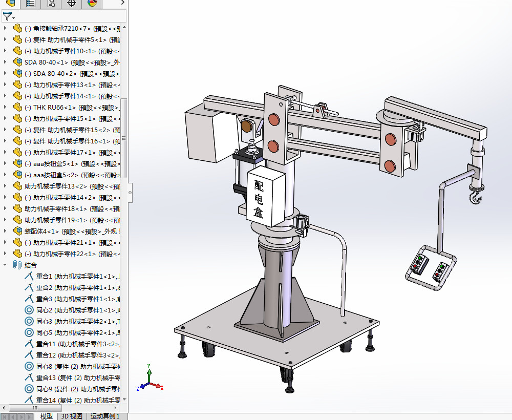This screenshot has width=512, height=420.
Task: Open the ConfigurationManager tab icon
Action: [51, 3]
